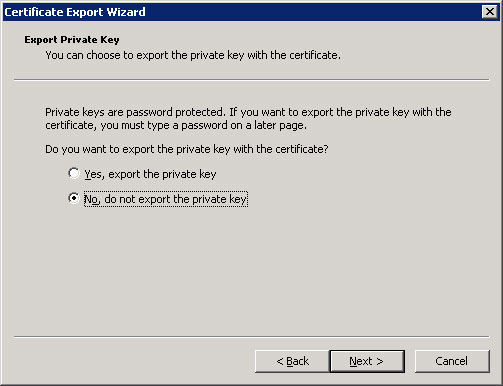
Task: Click the X glyph in the window corner
Action: [490, 12]
